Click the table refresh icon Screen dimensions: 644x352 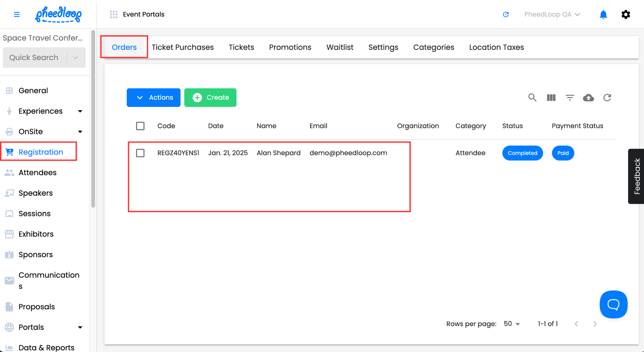607,98
